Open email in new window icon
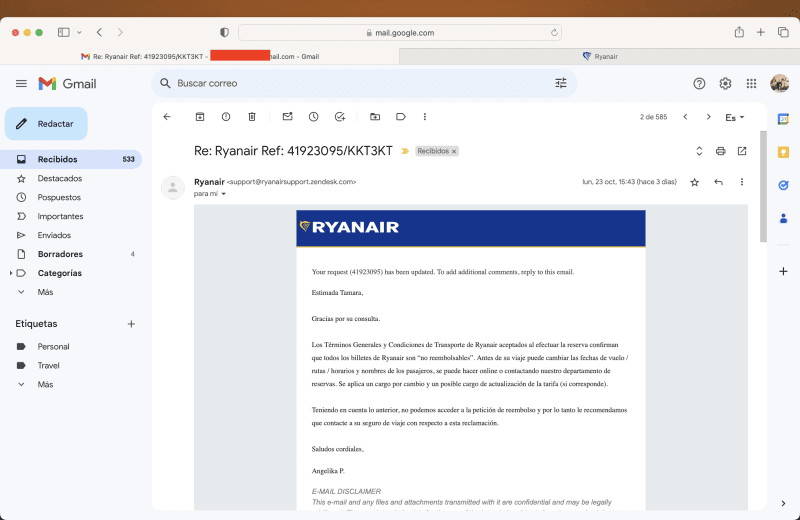Screen dimensions: 800x520 [x=742, y=151]
